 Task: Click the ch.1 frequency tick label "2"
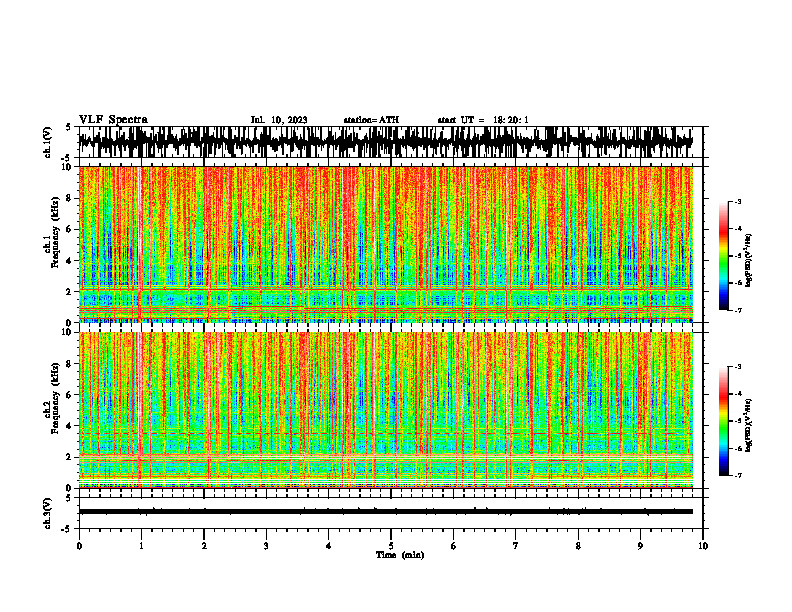pos(70,291)
